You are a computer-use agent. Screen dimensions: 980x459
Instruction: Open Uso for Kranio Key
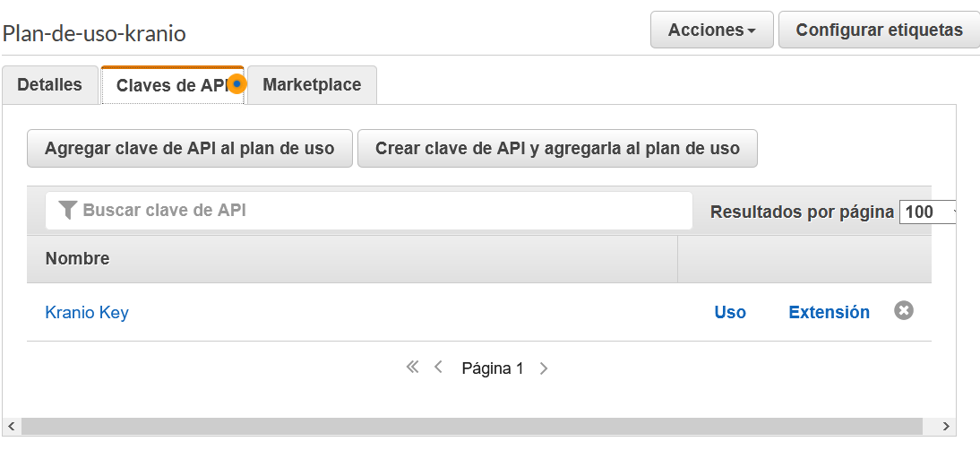pos(730,313)
